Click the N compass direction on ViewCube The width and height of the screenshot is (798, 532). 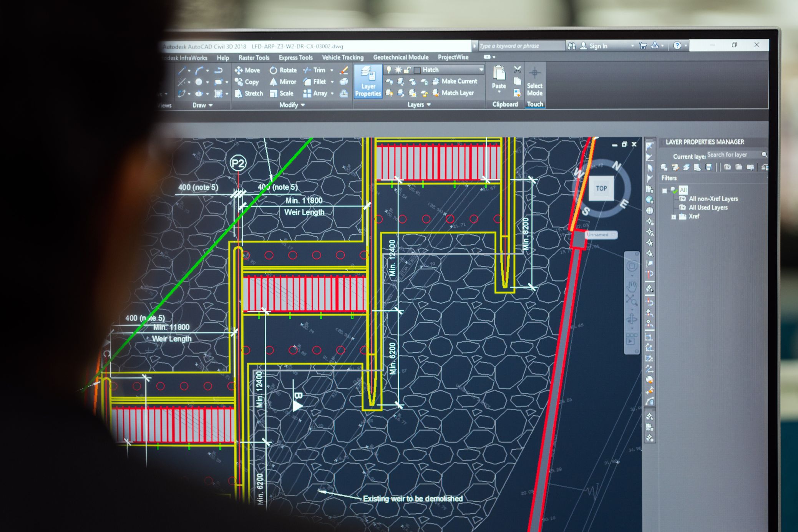point(616,166)
